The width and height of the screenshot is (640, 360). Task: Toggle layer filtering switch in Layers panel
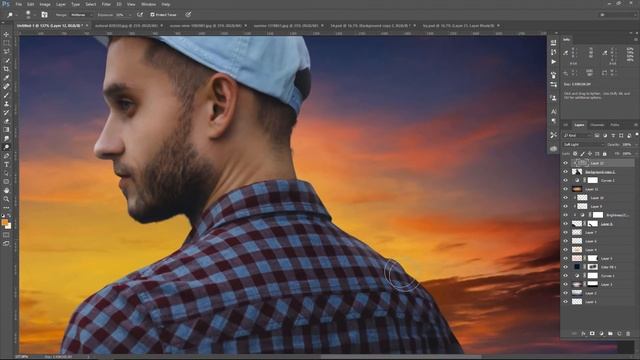click(636, 135)
